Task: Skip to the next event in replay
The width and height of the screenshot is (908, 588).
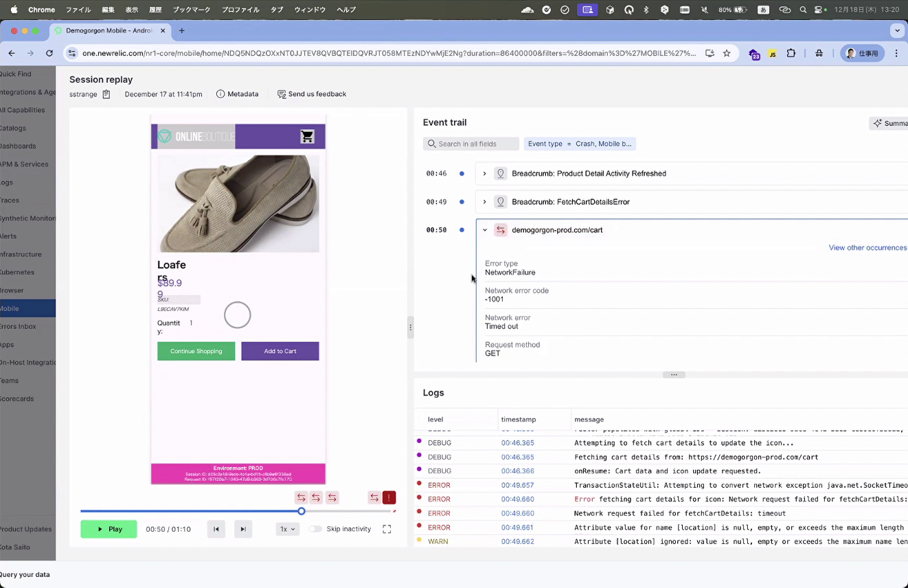Action: click(x=243, y=529)
